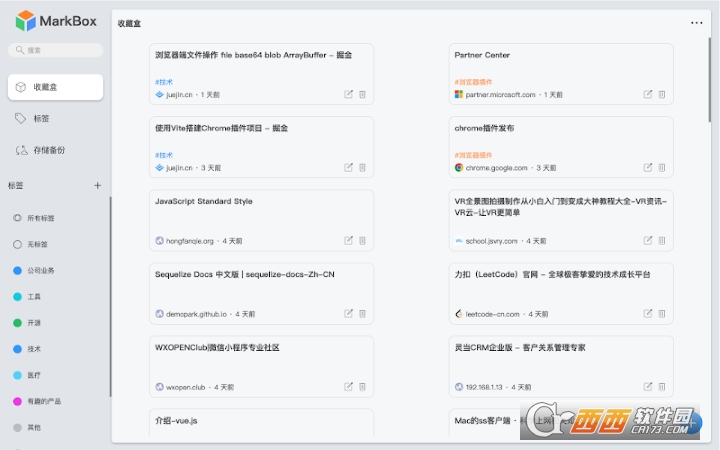Click 192.168.1.13 source text

click(484, 387)
